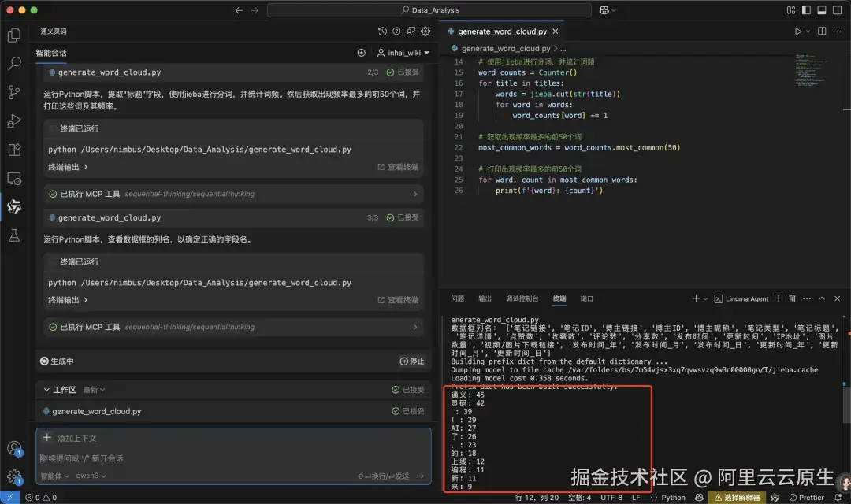This screenshot has height=504, width=851.
Task: Expand second 已执行 MCP 工具 row
Action: pos(233,327)
